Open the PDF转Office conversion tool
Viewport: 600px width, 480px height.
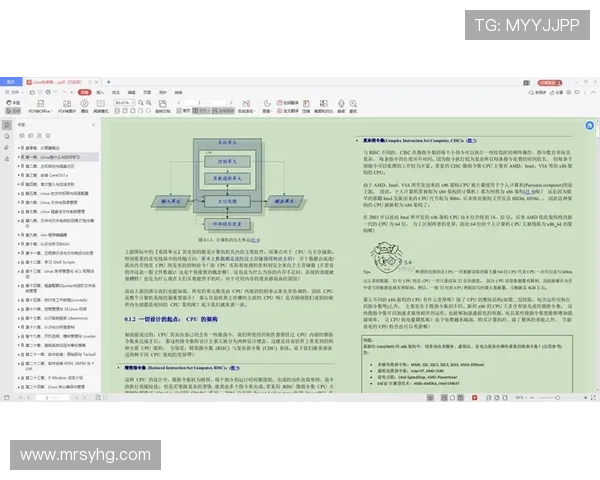pyautogui.click(x=40, y=106)
